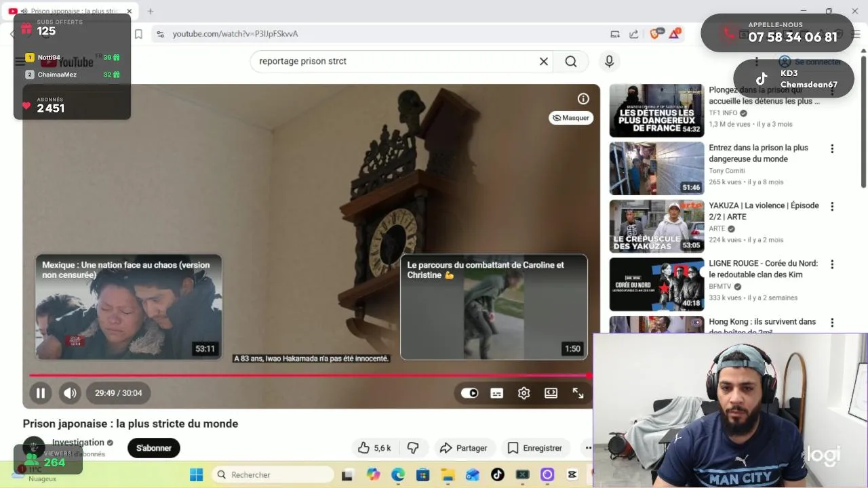The height and width of the screenshot is (488, 868).
Task: Open a new browser tab with plus
Action: [x=151, y=12]
